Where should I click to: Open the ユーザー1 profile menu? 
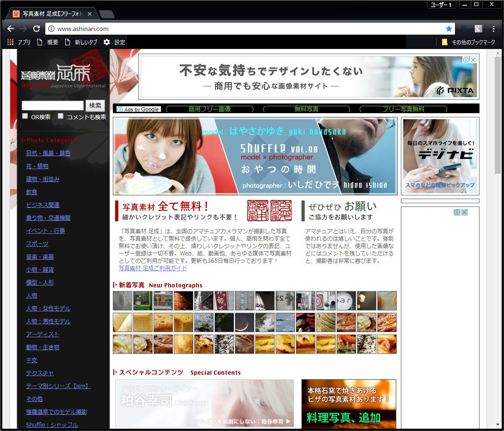coord(441,5)
